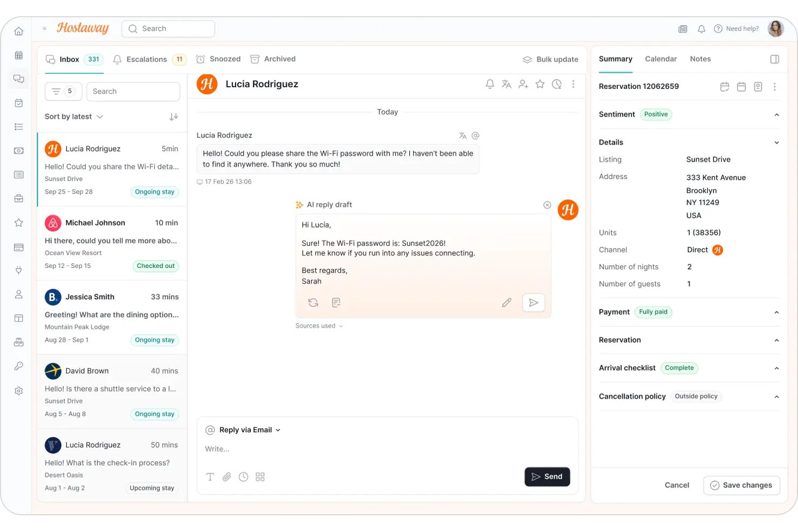Click the Write... reply text area
The width and height of the screenshot is (798, 532).
[387, 449]
